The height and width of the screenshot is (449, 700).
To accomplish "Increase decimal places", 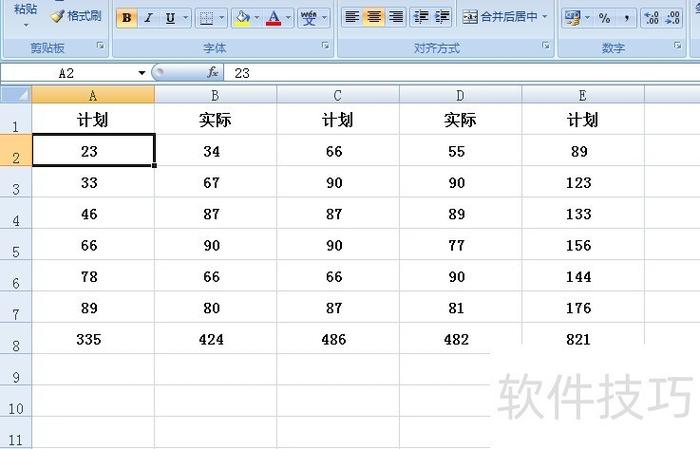I will (651, 18).
